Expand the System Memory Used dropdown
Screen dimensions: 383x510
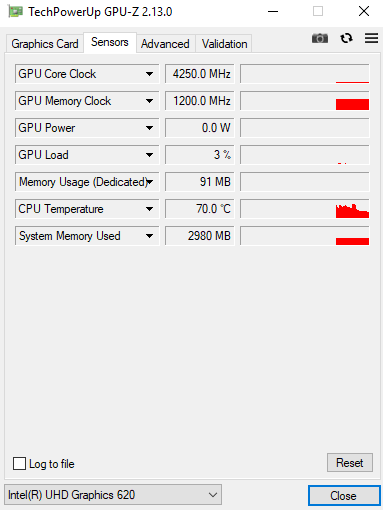pos(149,236)
